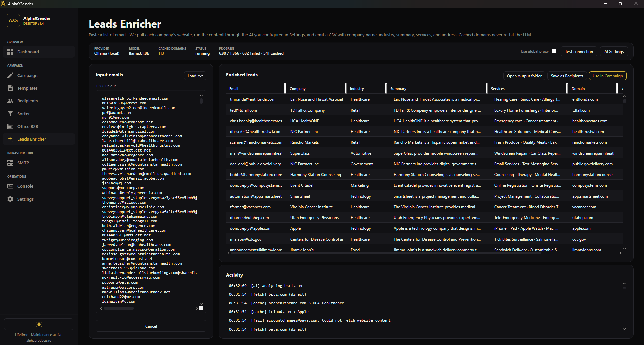Open the Templates section
Image resolution: width=644 pixels, height=345 pixels.
39,88
